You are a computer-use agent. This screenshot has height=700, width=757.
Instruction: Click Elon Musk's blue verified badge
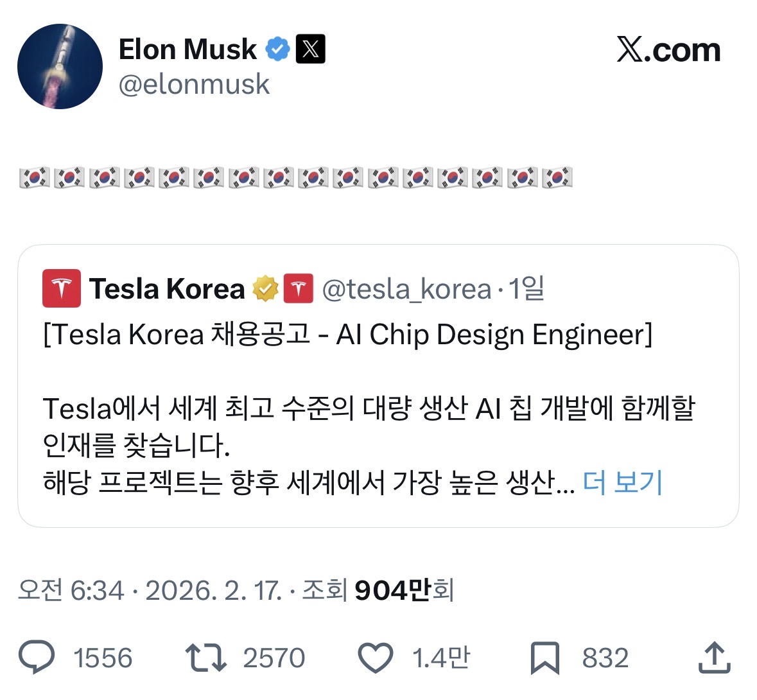(x=277, y=49)
